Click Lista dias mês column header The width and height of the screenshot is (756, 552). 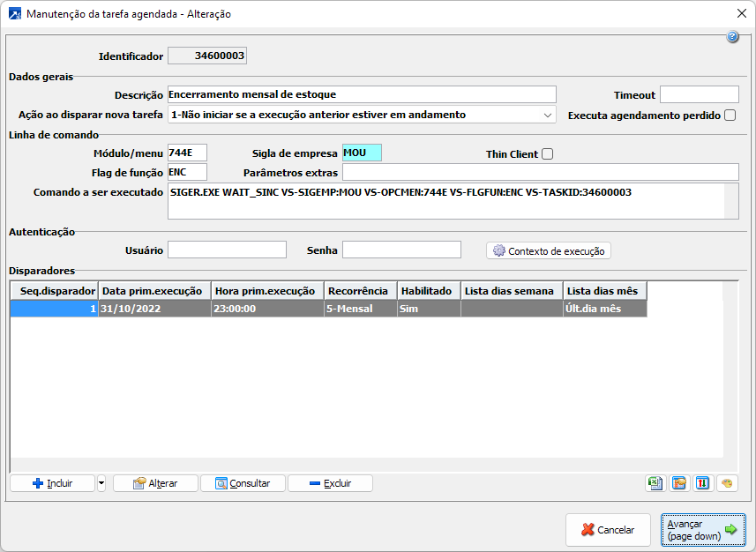point(605,291)
